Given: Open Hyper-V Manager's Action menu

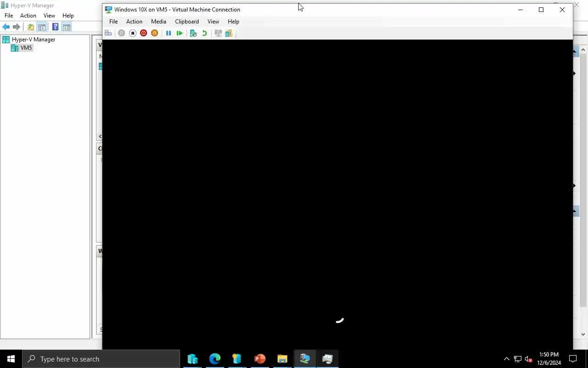Looking at the screenshot, I should pyautogui.click(x=28, y=16).
